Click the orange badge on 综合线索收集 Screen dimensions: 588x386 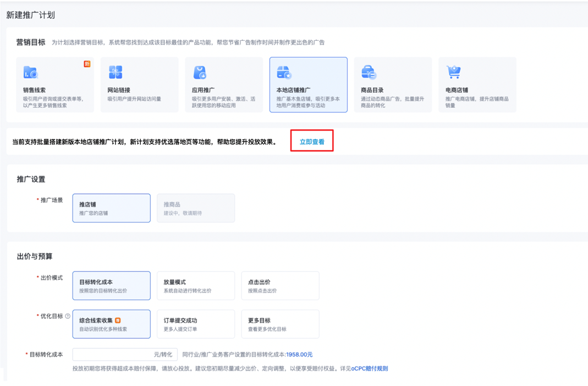tap(118, 320)
